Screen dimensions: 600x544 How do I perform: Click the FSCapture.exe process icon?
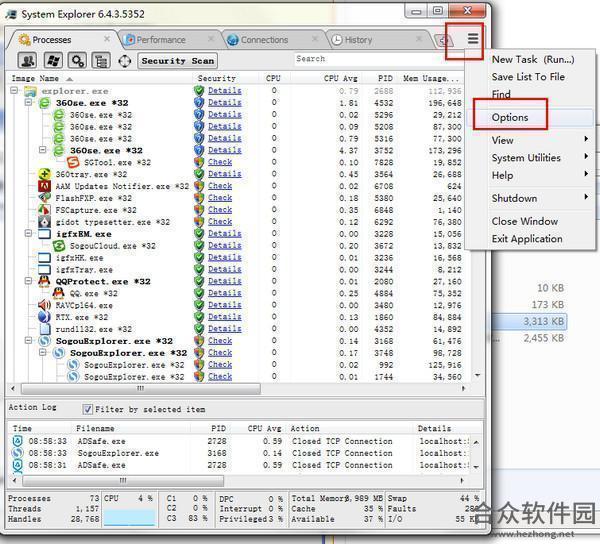45,210
